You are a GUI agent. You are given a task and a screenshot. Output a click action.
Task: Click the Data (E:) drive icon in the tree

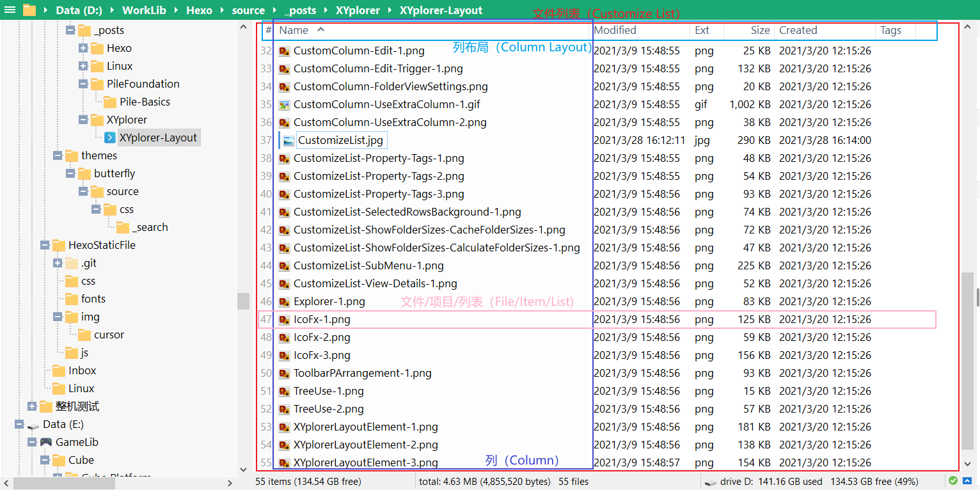tap(32, 424)
